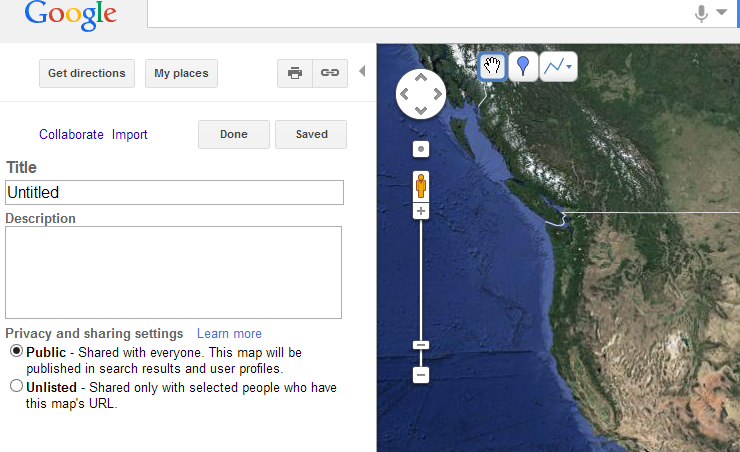The width and height of the screenshot is (740, 452).
Task: Click the zoom out minus button
Action: point(421,375)
